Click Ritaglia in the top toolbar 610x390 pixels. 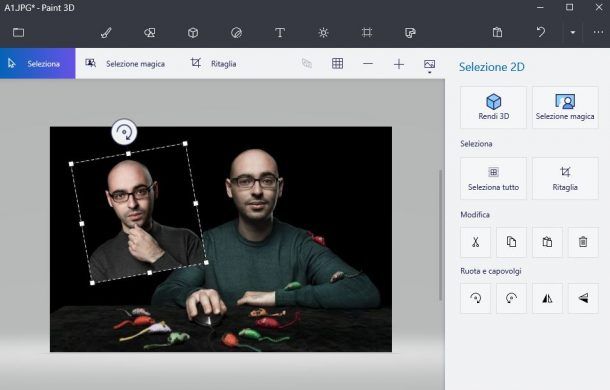[213, 63]
